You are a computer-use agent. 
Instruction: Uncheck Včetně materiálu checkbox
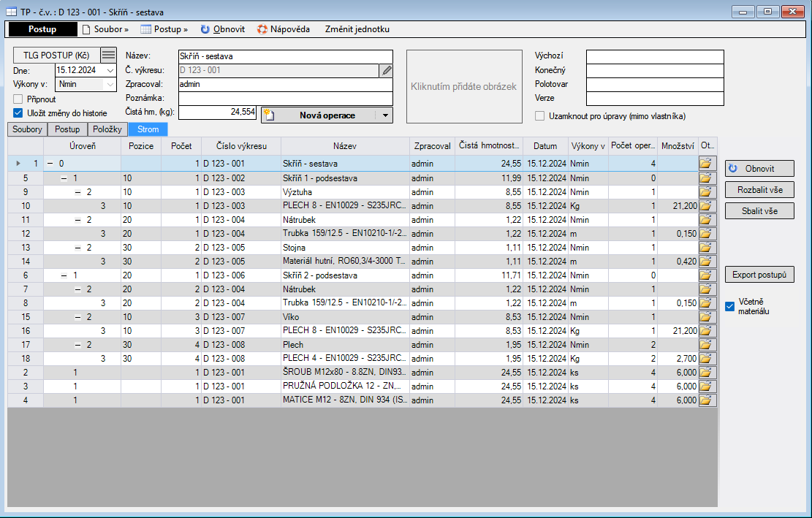point(729,306)
